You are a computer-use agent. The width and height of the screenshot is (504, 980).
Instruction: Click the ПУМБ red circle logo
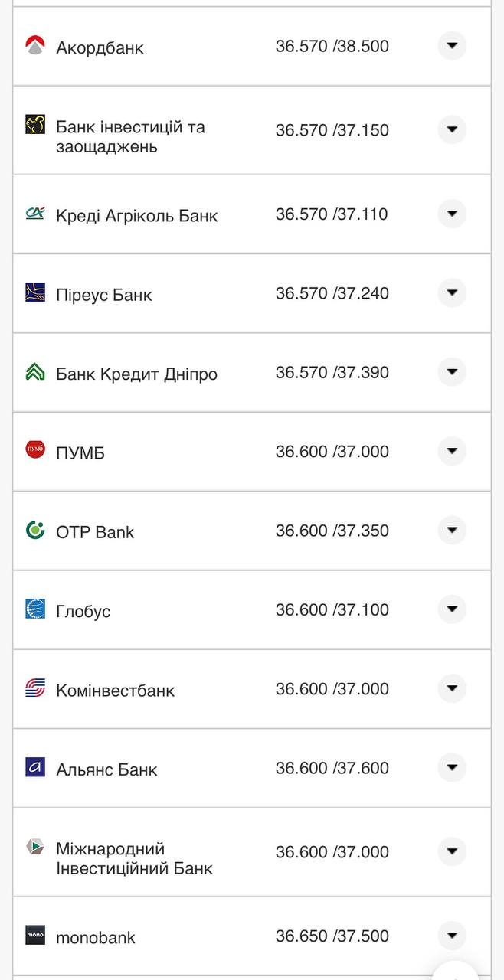pyautogui.click(x=35, y=451)
